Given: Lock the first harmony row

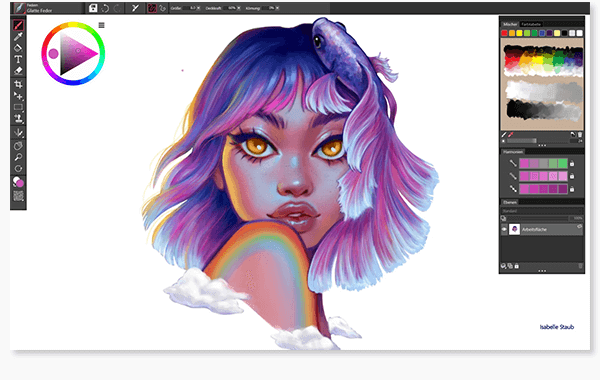Looking at the screenshot, I should point(572,164).
